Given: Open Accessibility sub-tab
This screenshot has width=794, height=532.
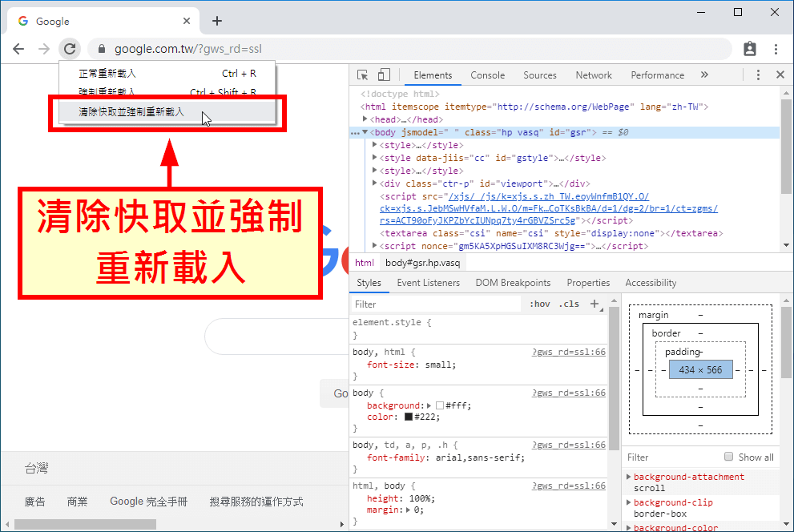Looking at the screenshot, I should (x=651, y=283).
